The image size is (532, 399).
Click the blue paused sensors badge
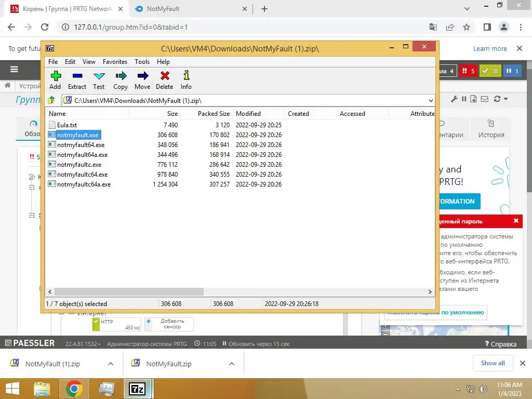[512, 71]
